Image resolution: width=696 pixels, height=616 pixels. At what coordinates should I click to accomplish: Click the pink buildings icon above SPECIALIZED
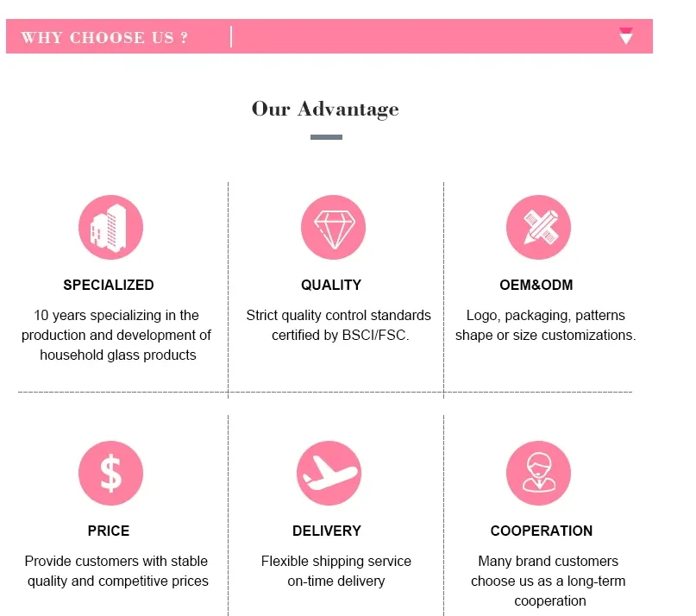point(111,227)
